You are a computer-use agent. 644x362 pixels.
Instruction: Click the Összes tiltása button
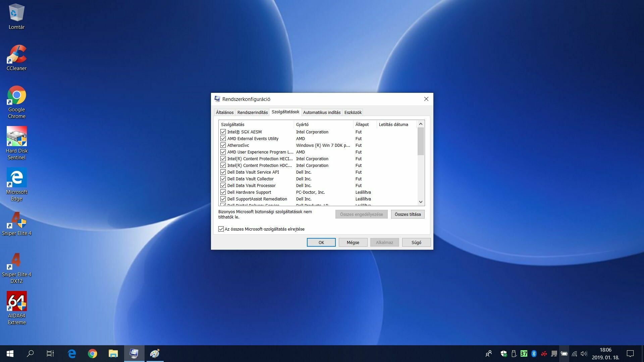(x=408, y=214)
